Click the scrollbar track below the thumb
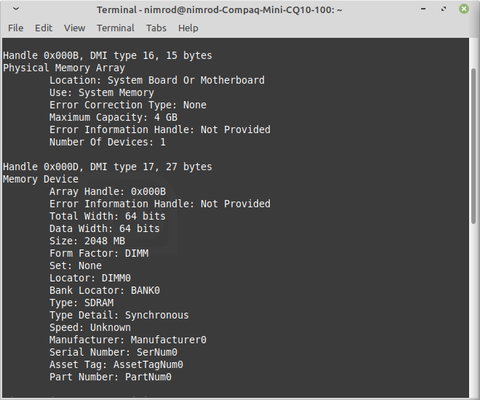This screenshot has height=400, width=480. (474, 310)
